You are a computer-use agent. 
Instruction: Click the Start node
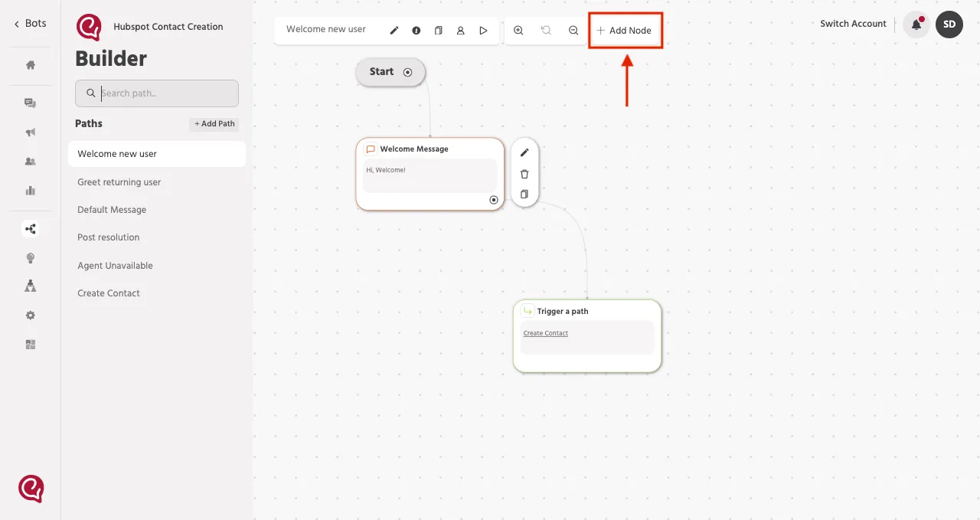390,72
